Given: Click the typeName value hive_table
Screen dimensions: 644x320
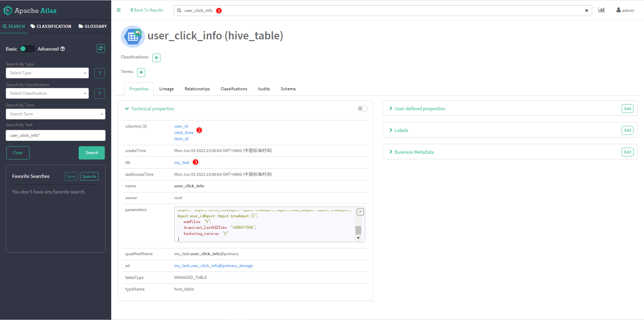Looking at the screenshot, I should [x=184, y=289].
